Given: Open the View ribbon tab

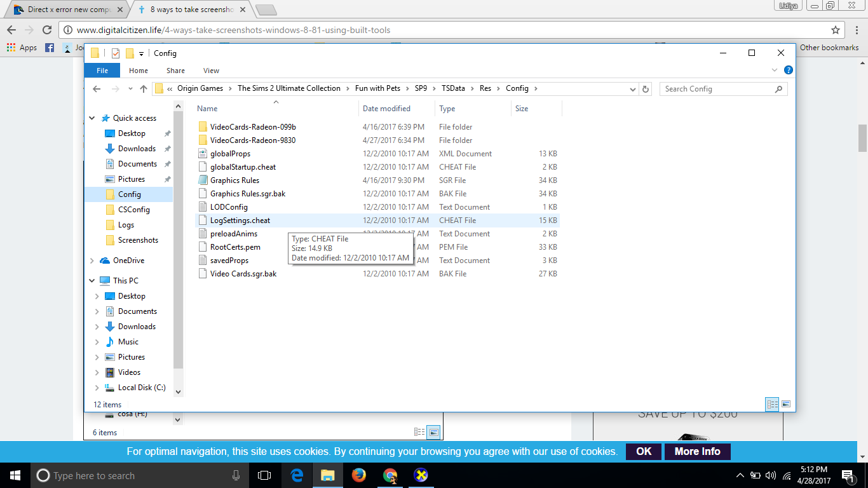Looking at the screenshot, I should tap(211, 71).
